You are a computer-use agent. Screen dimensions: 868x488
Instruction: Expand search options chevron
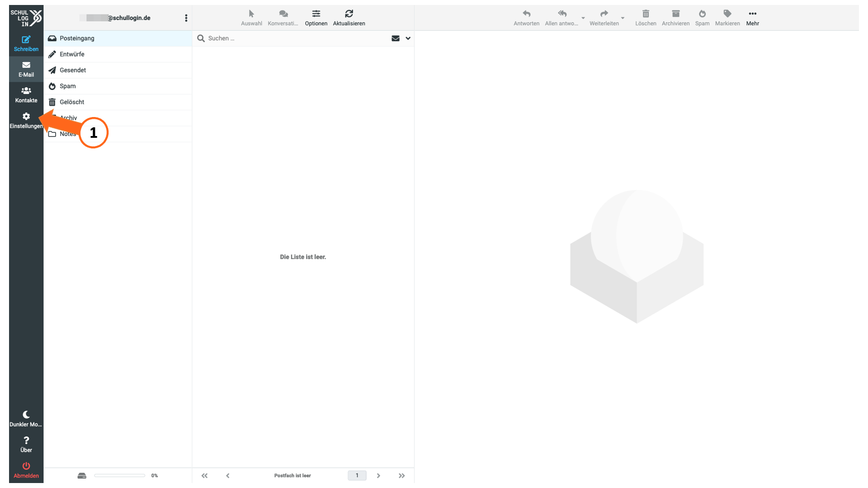click(408, 38)
